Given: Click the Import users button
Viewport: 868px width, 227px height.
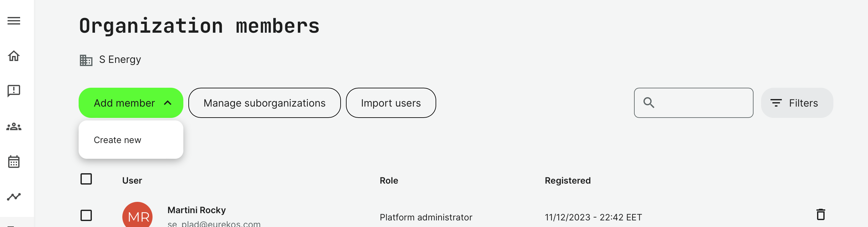Looking at the screenshot, I should pyautogui.click(x=391, y=103).
